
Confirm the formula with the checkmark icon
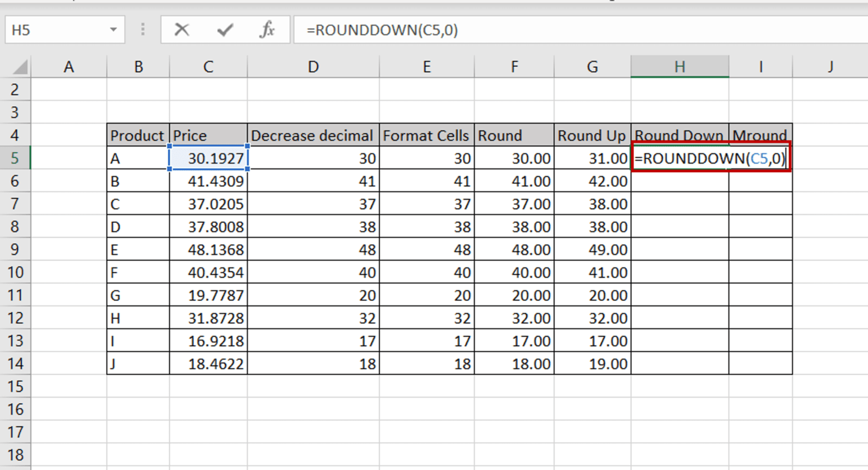(224, 30)
